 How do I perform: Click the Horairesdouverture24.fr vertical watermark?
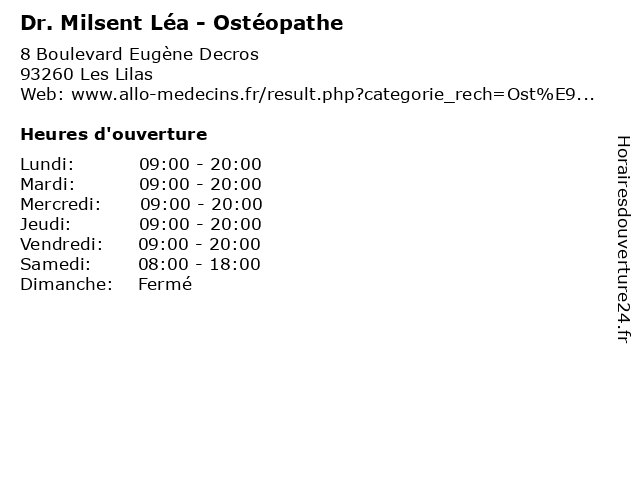pos(623,239)
